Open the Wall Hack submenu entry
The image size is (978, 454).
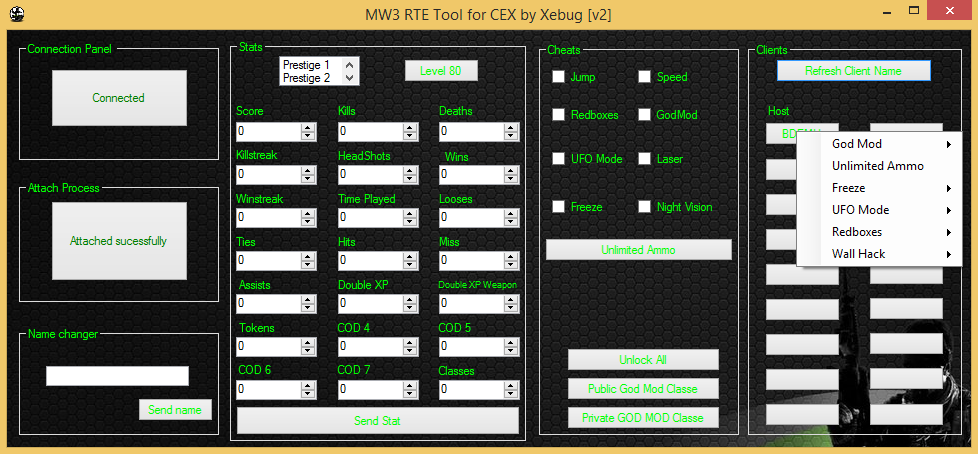pyautogui.click(x=879, y=254)
